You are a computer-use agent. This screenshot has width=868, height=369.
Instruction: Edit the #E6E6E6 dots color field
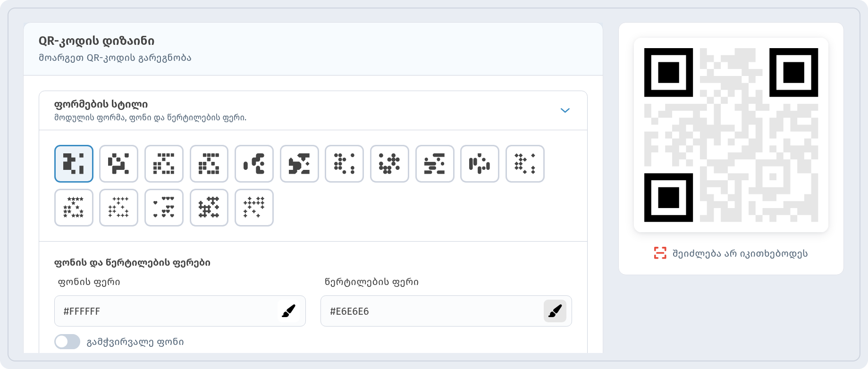446,311
